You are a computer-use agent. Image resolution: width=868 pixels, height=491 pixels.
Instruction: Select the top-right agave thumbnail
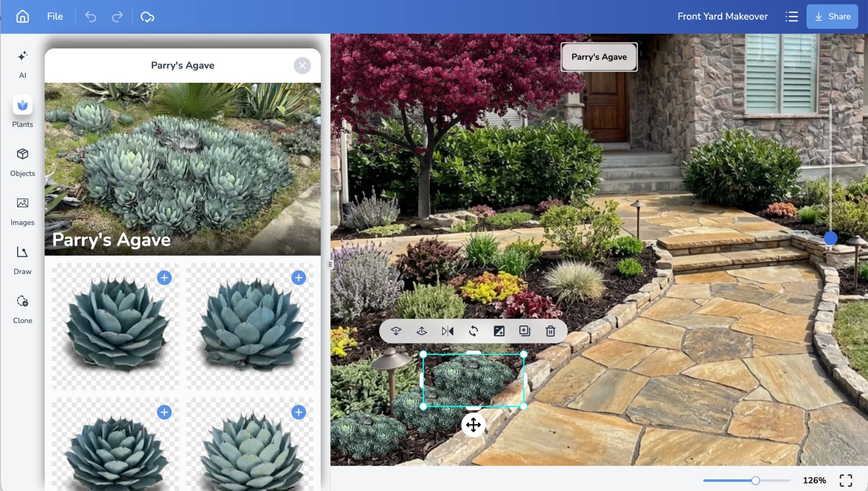[250, 327]
